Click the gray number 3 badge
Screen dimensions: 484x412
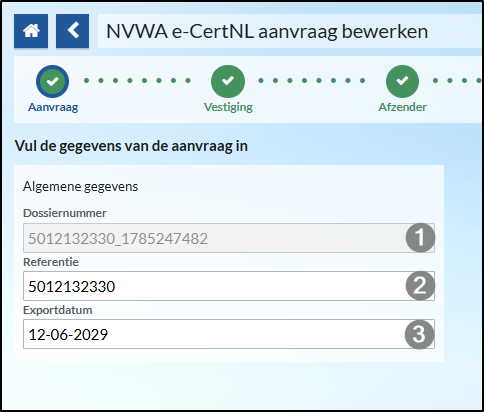tap(420, 334)
